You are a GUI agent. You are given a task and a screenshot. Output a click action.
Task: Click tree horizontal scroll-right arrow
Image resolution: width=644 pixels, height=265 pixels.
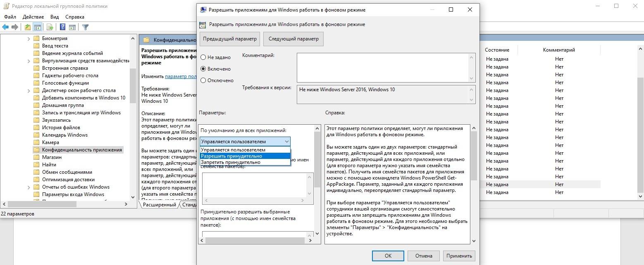pos(126,204)
